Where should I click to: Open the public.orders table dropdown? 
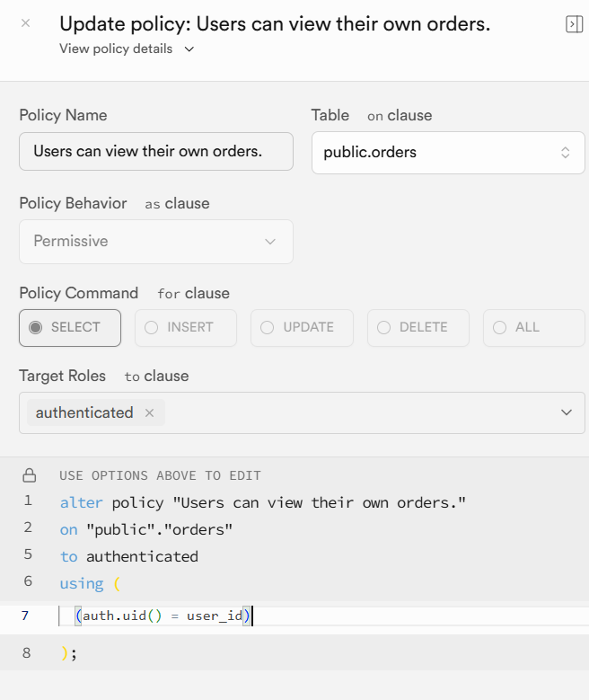tap(447, 153)
